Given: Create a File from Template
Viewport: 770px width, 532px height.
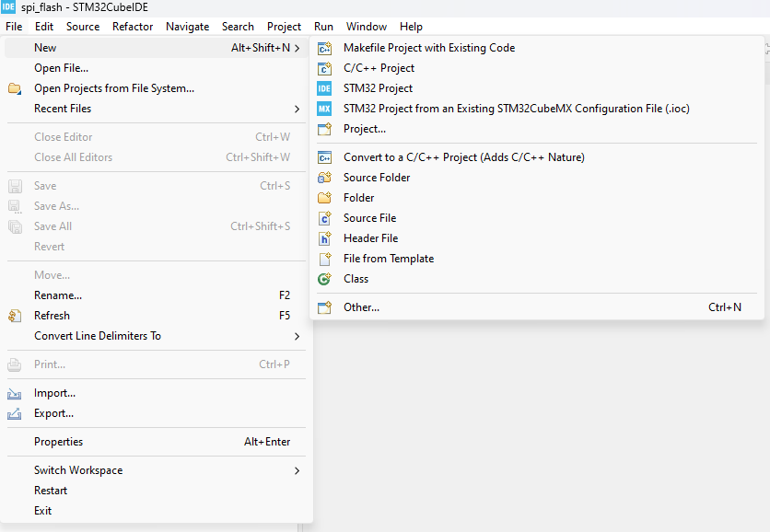Looking at the screenshot, I should pos(388,259).
